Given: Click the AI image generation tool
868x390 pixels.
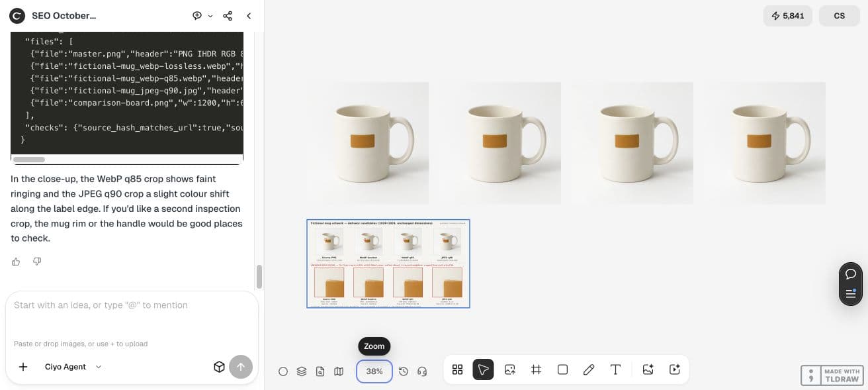Looking at the screenshot, I should [x=648, y=369].
